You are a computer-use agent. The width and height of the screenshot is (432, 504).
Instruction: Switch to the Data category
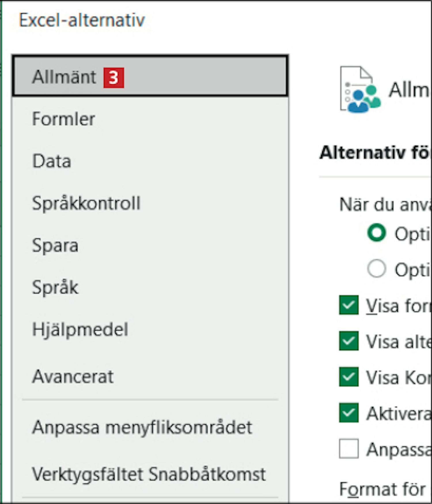pos(52,161)
